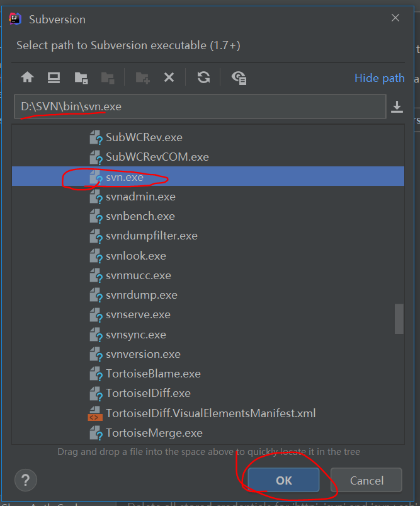Viewport: 420px width, 506px height.
Task: Click the grayed Module directory icon
Action: pos(108,78)
